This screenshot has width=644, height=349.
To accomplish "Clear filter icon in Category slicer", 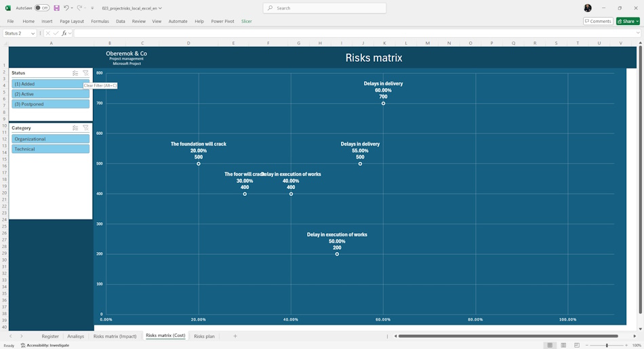I will 85,128.
